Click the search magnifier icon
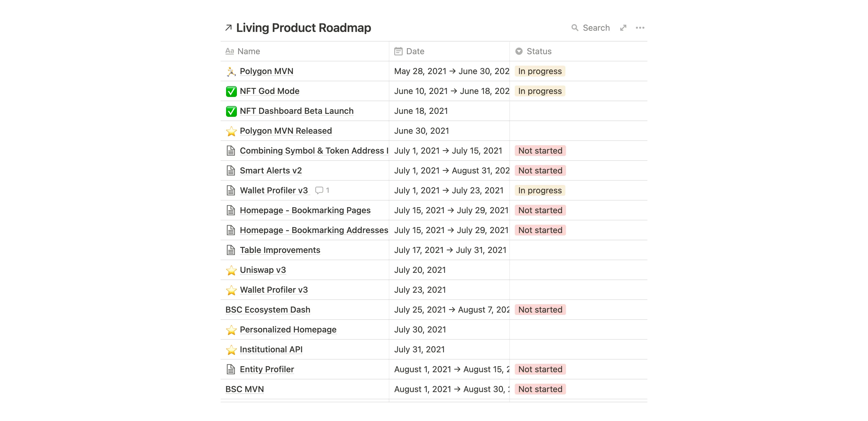This screenshot has width=868, height=421. 574,28
